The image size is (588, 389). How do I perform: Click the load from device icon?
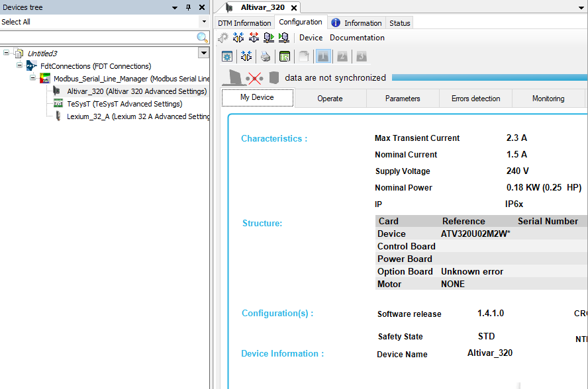(x=269, y=38)
